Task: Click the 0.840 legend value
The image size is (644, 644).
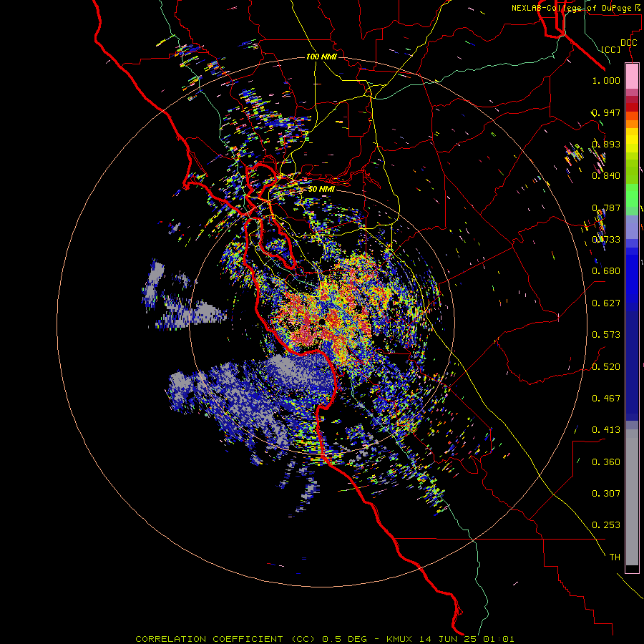Action: click(x=606, y=176)
